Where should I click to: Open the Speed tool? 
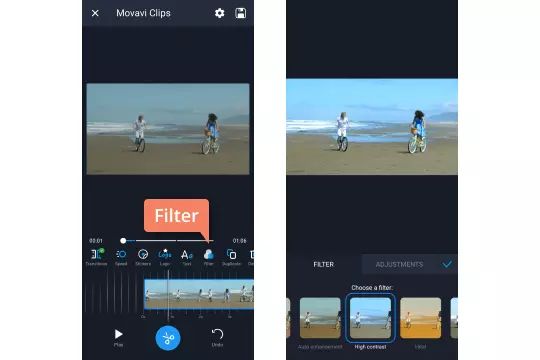coord(121,257)
